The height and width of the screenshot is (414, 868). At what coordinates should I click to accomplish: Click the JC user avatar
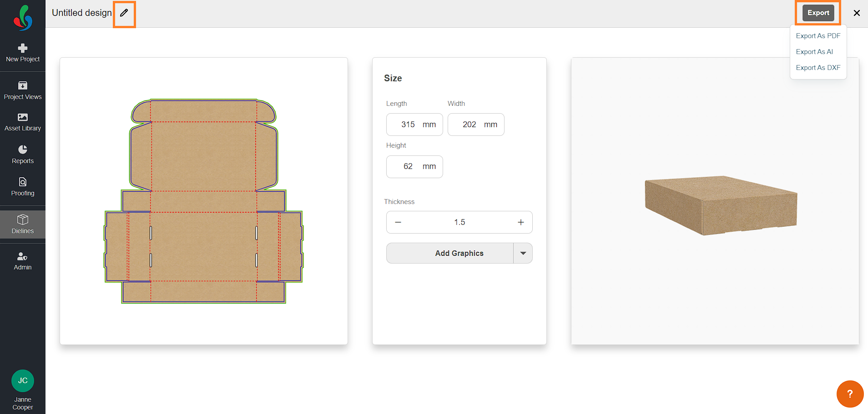pos(23,381)
